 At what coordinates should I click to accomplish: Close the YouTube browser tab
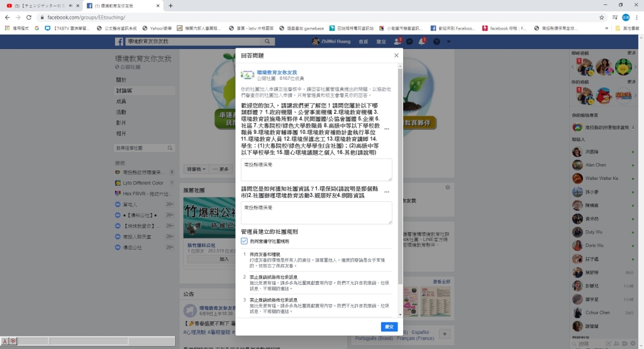77,6
